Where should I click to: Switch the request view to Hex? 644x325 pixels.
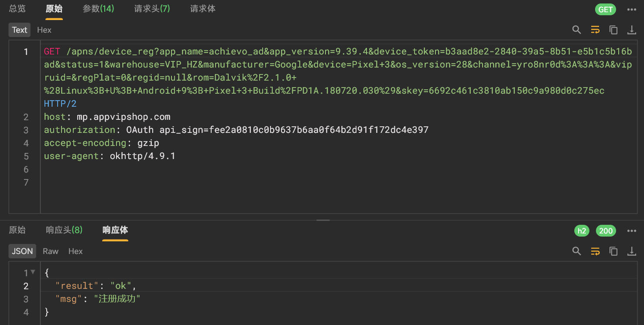tap(44, 30)
